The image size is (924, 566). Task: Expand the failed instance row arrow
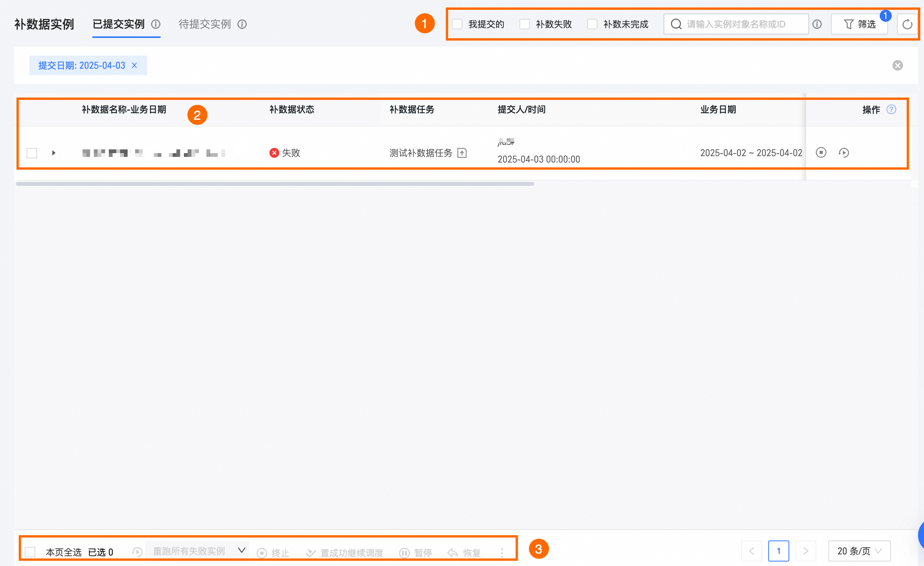coord(54,153)
